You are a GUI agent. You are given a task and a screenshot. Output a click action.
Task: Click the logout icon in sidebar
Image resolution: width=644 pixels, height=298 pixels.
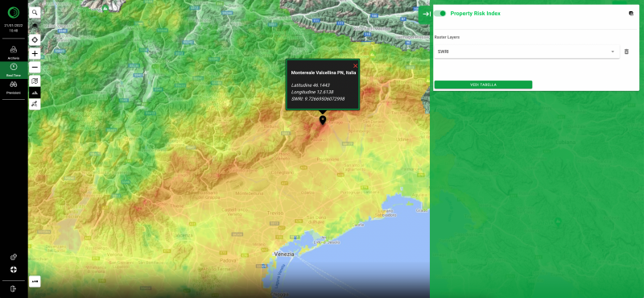coord(14,288)
